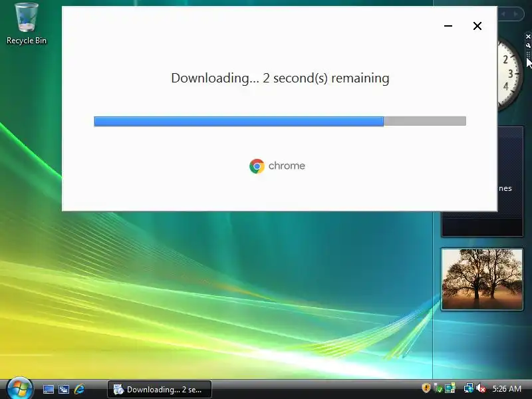Click the 'Downloading... 2 second(s) remaining' text

(280, 78)
